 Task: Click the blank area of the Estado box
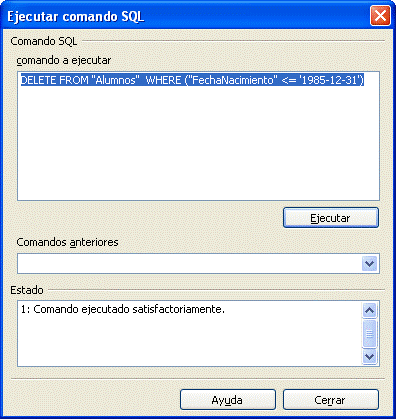[190, 342]
